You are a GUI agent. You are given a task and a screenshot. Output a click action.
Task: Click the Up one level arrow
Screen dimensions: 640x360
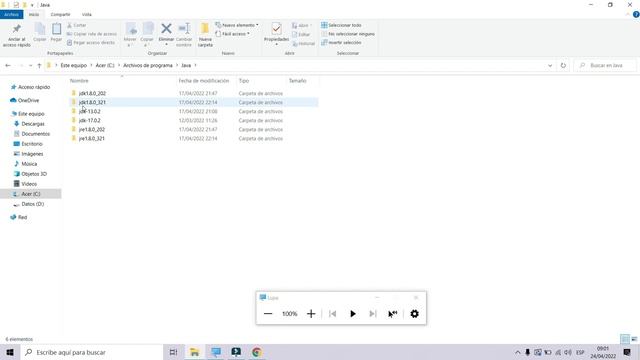39,65
